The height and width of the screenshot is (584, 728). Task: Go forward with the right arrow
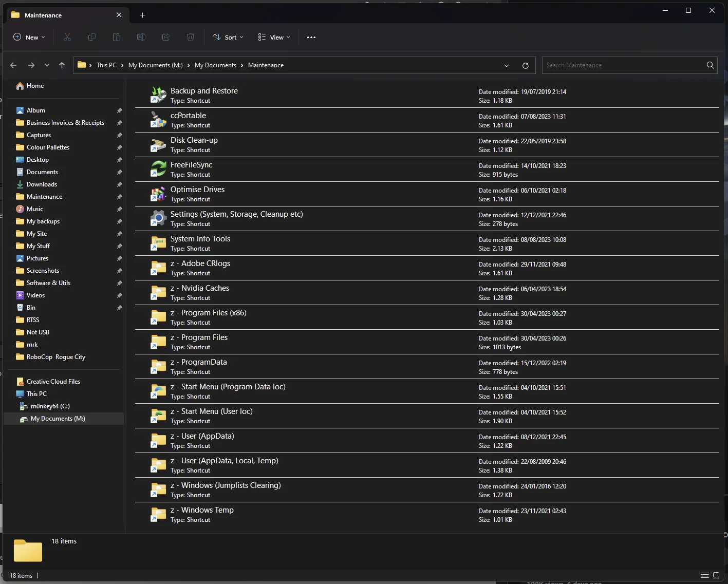31,65
